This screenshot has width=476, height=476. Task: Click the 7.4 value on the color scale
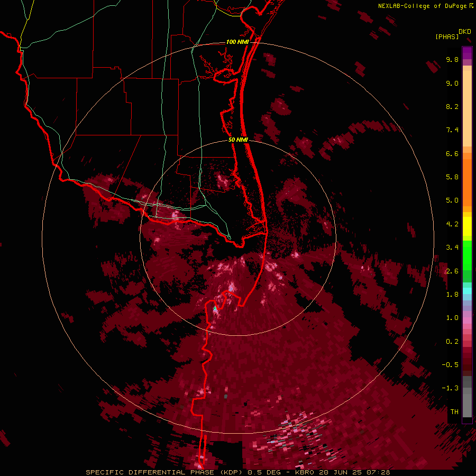click(452, 130)
